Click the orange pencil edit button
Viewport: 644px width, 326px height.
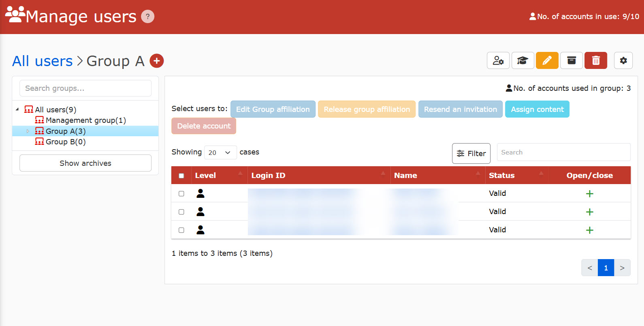coord(547,61)
